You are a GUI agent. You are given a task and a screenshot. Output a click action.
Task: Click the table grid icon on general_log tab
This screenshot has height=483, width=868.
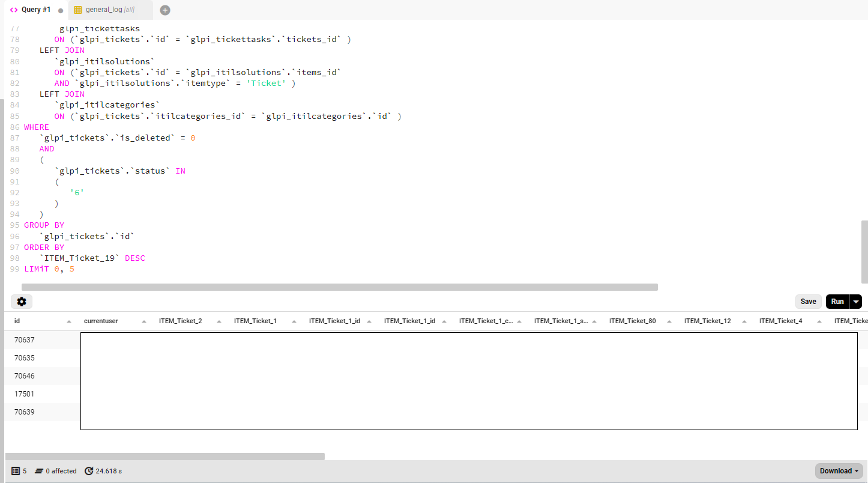77,10
